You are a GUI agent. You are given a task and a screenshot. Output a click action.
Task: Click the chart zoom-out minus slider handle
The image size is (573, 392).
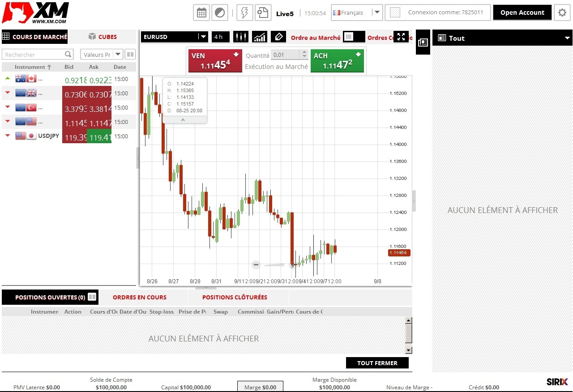(x=256, y=264)
